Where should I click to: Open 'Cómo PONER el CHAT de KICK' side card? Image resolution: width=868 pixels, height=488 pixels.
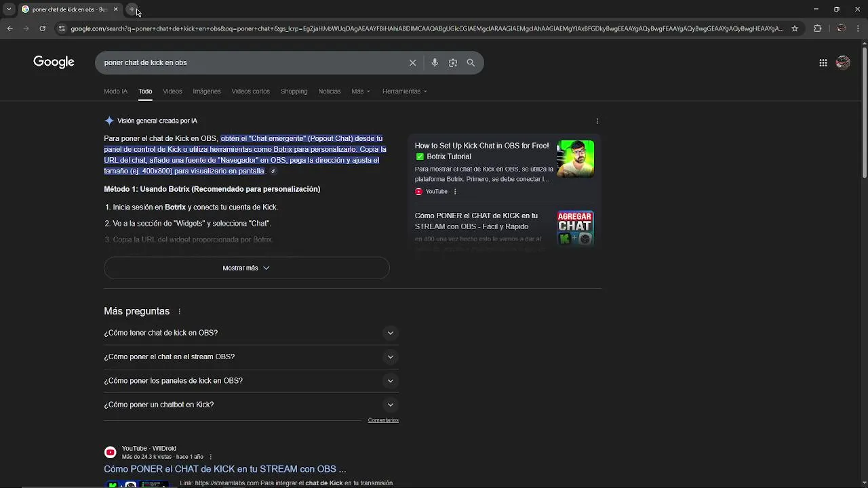point(476,221)
